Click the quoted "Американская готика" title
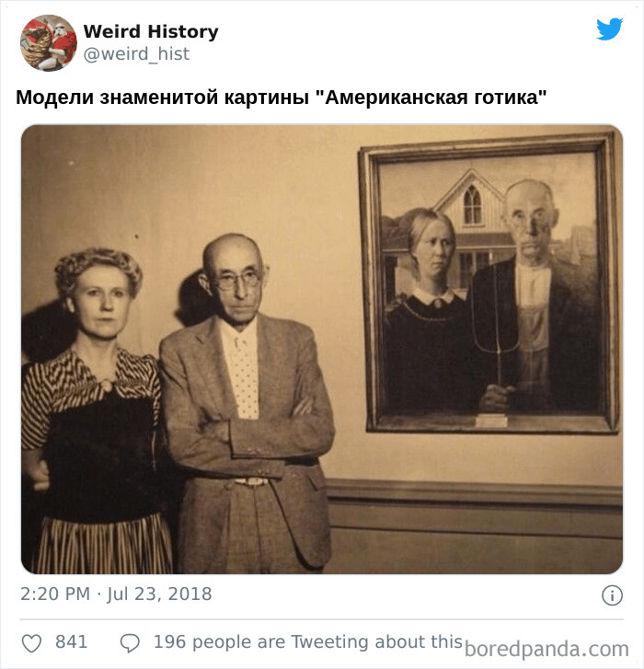Viewport: 644px width, 669px height. tap(431, 98)
